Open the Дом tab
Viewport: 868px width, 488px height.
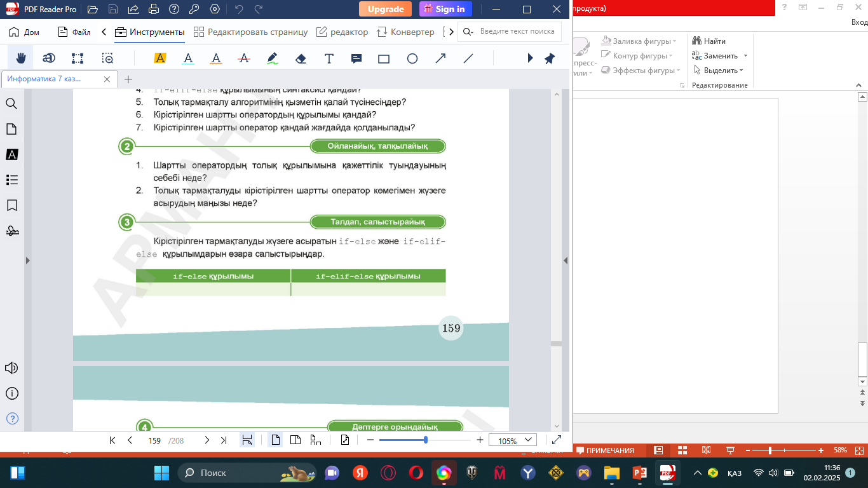click(24, 32)
